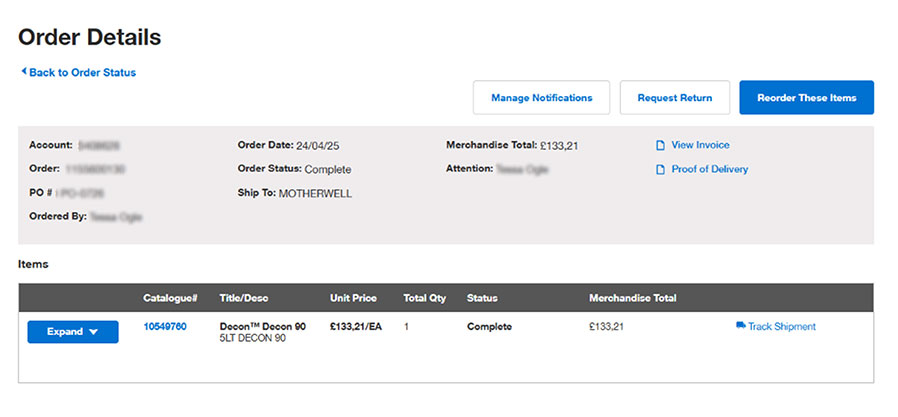The width and height of the screenshot is (898, 417).
Task: Click the document icon beside Proof of Delivery
Action: click(660, 170)
